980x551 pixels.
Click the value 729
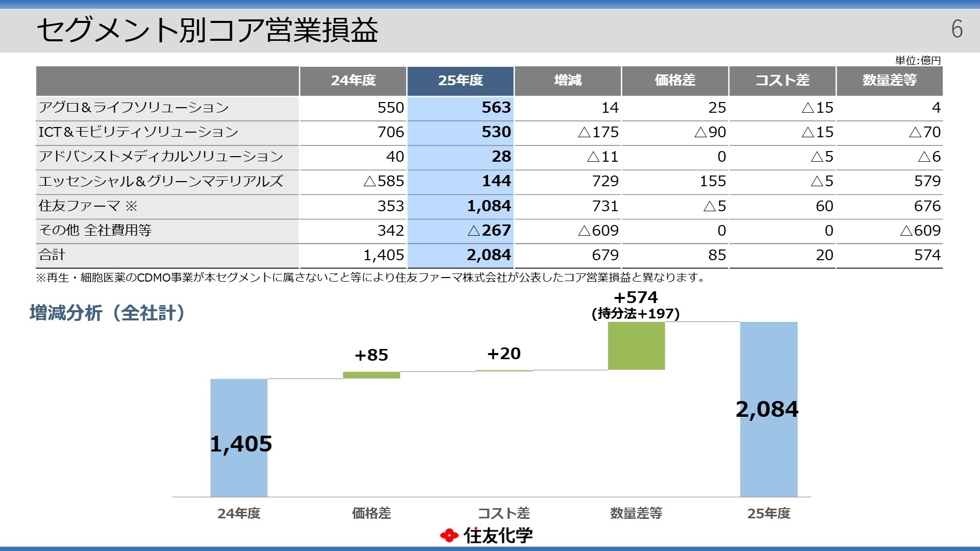point(605,181)
